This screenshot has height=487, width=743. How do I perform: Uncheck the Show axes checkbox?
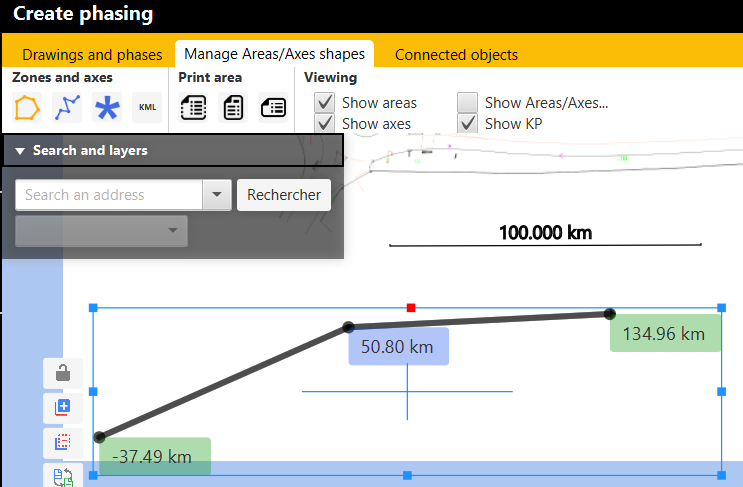click(325, 123)
